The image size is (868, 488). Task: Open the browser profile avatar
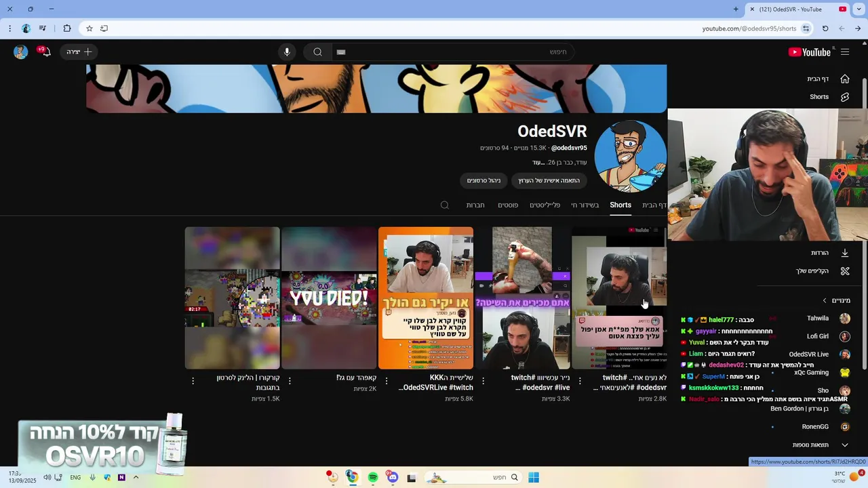click(26, 28)
